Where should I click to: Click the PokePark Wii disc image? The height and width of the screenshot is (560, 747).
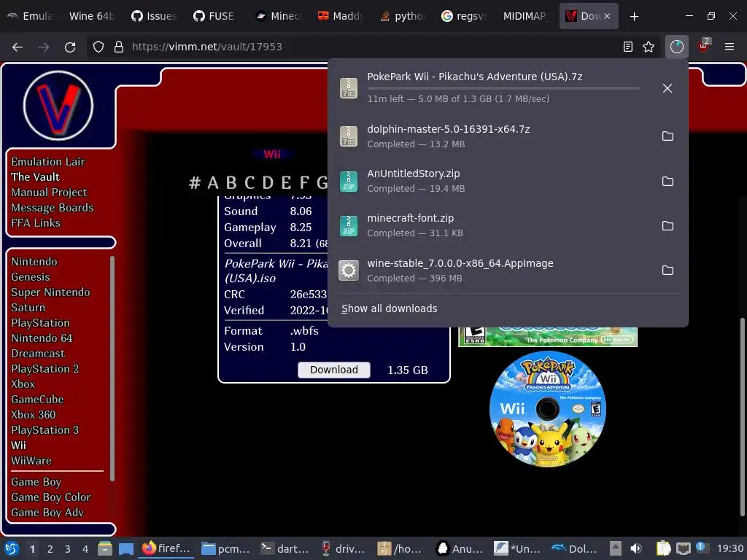[547, 409]
